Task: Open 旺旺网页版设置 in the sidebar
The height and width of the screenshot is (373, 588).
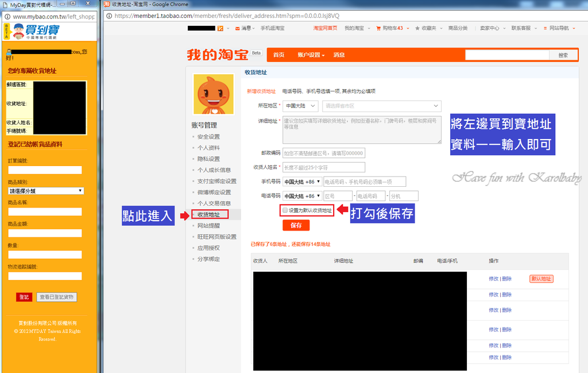Action: (216, 237)
